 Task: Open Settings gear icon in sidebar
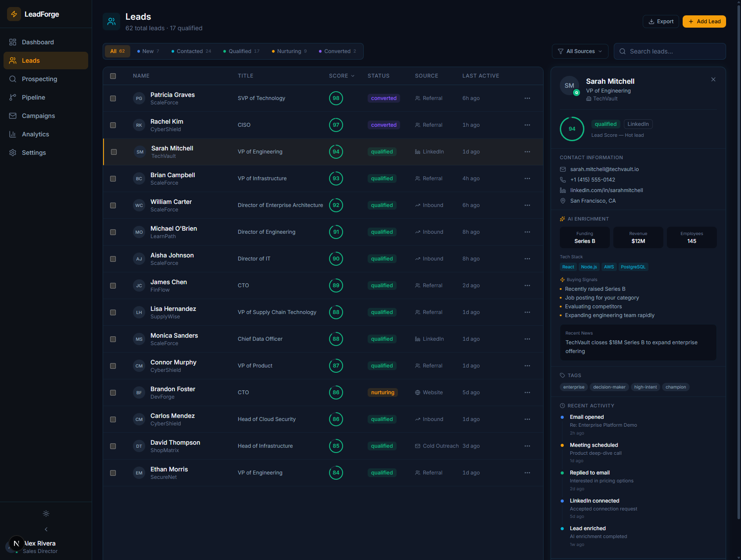pyautogui.click(x=13, y=153)
